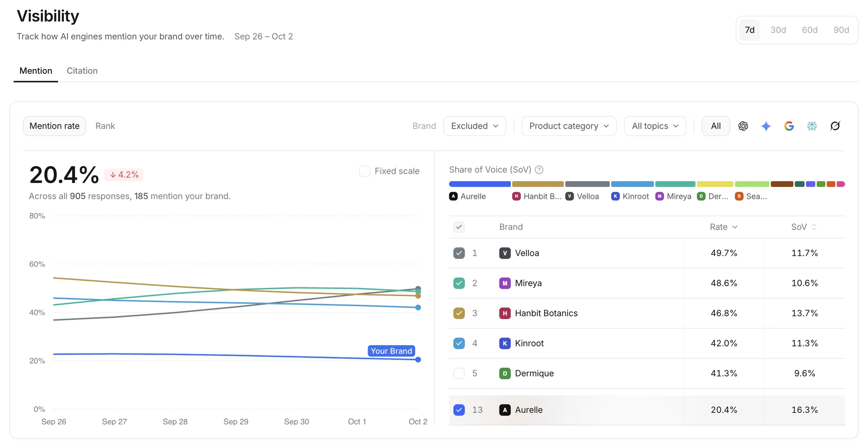
Task: Open the Brand Excluded dropdown
Action: click(475, 126)
